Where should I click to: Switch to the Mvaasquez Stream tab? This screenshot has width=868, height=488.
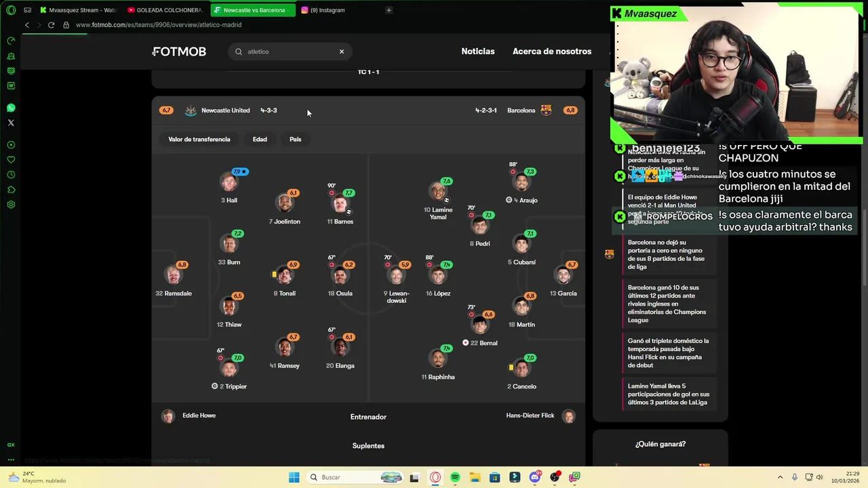point(79,10)
